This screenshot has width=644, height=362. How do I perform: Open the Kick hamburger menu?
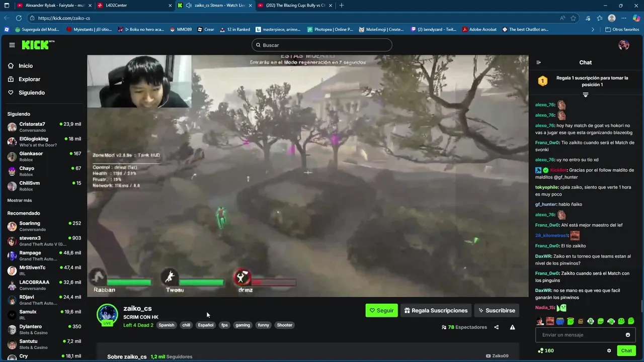click(12, 45)
